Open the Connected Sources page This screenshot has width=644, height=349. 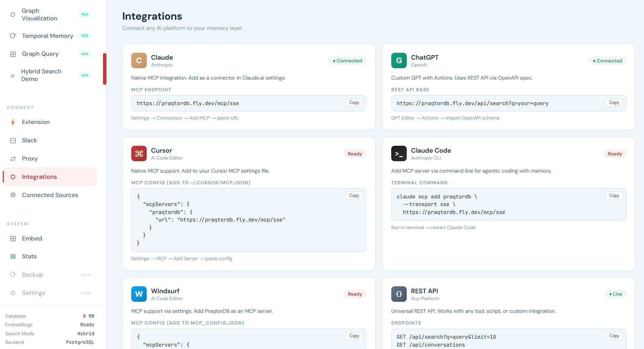50,195
